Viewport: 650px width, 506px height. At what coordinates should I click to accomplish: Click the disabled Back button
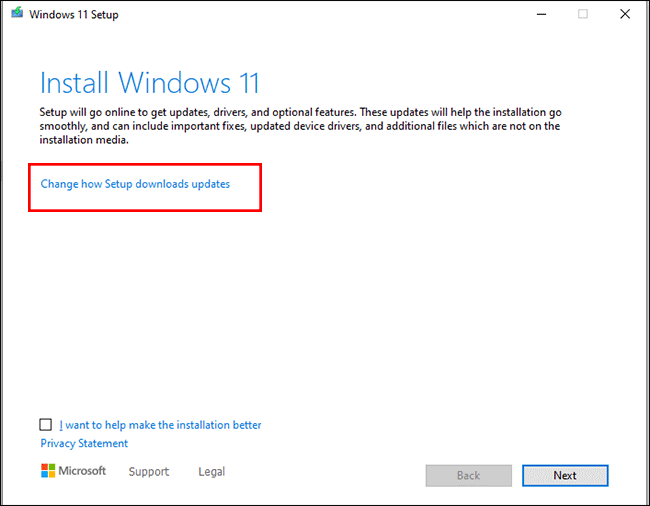click(468, 475)
